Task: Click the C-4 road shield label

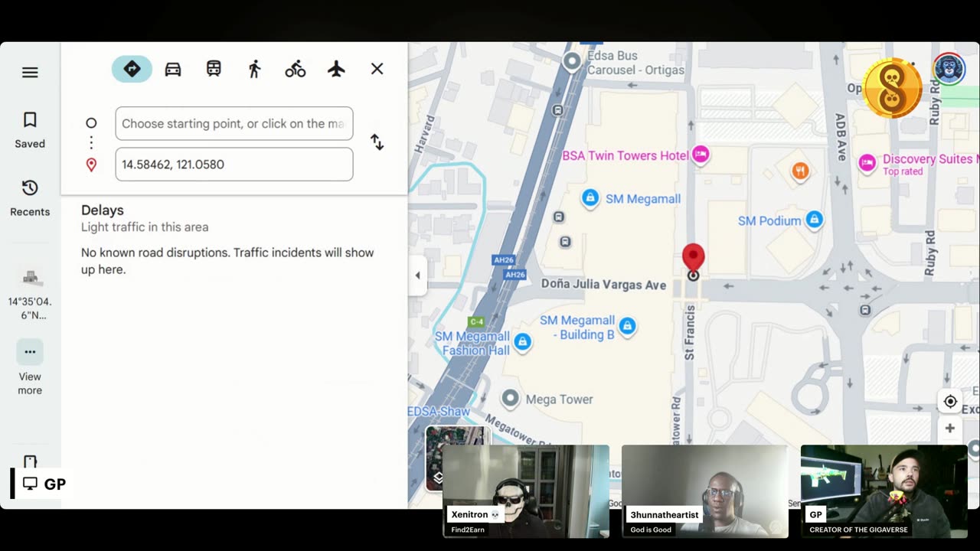Action: click(x=476, y=322)
